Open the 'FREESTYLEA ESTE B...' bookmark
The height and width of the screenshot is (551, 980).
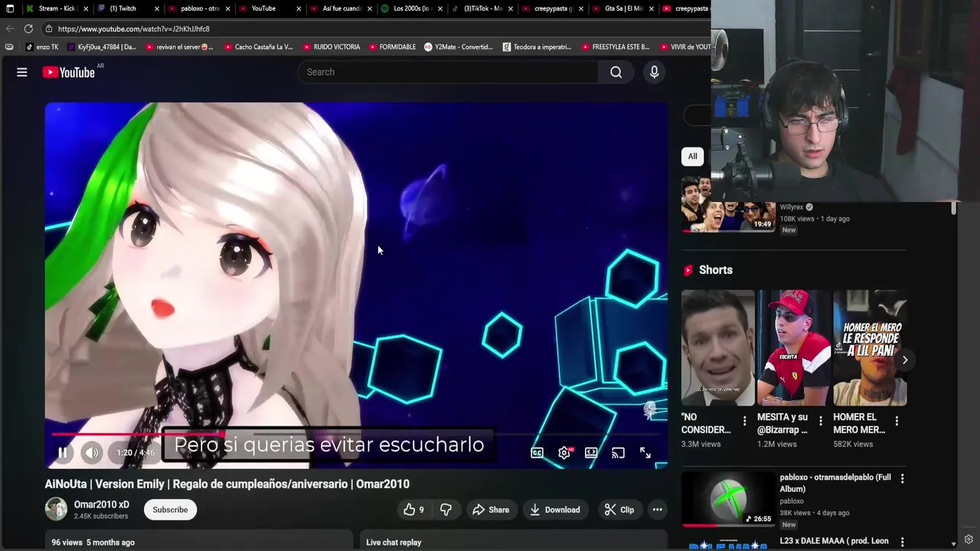click(x=615, y=47)
